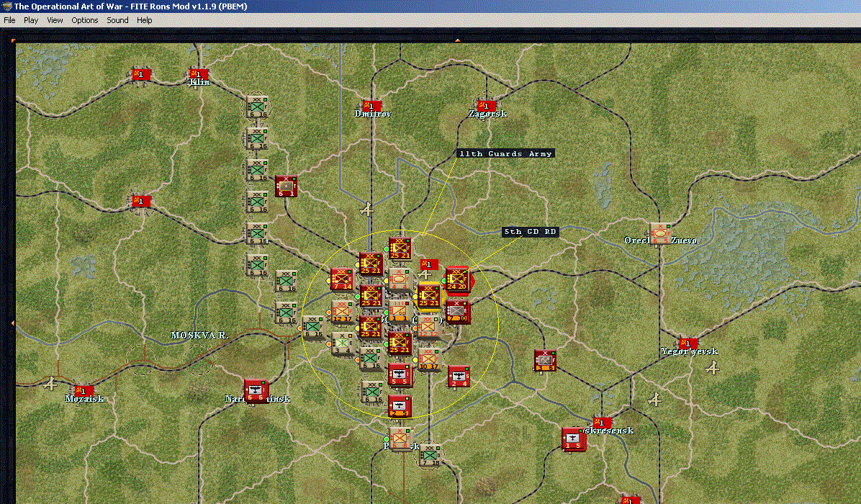The height and width of the screenshot is (504, 861).
Task: Open the Options menu
Action: pyautogui.click(x=84, y=20)
